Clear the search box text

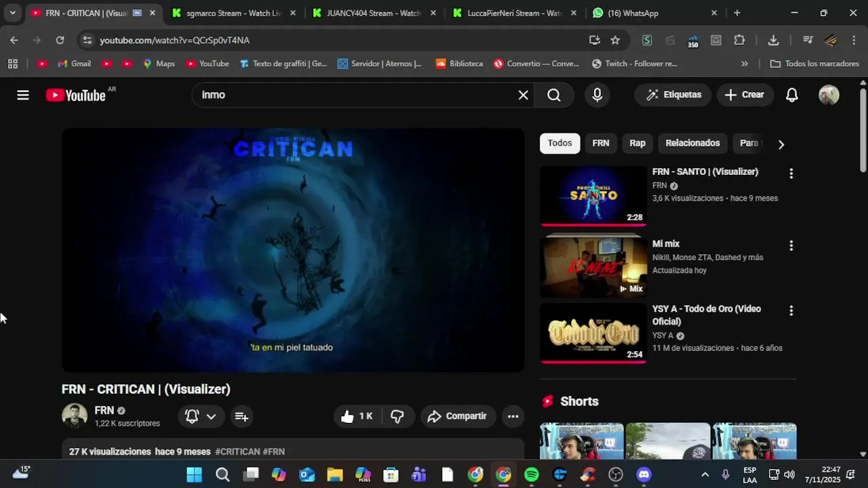(x=523, y=95)
